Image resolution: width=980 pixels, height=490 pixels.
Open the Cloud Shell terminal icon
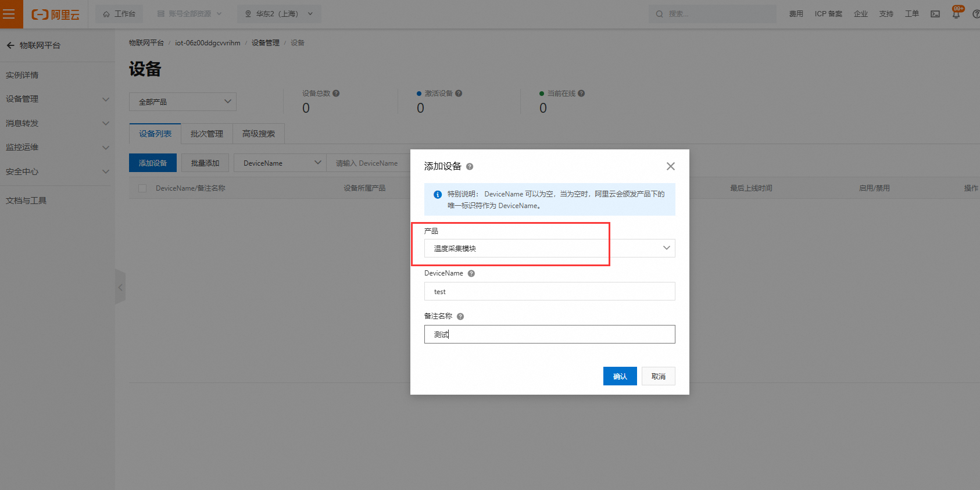point(935,14)
